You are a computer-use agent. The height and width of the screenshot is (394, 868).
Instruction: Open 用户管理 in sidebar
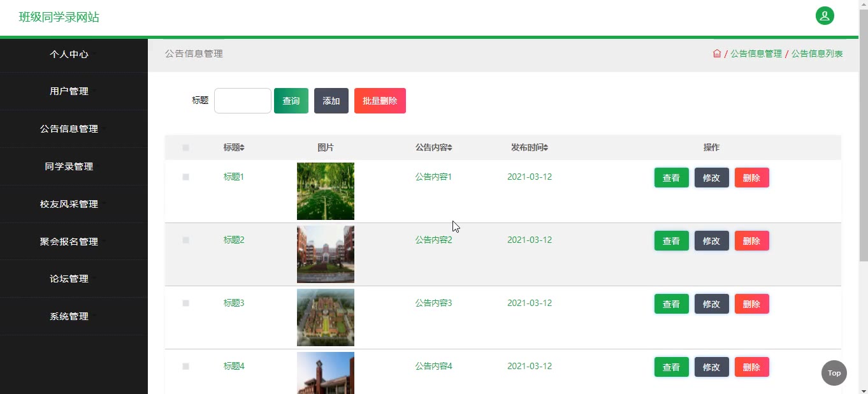coord(74,91)
